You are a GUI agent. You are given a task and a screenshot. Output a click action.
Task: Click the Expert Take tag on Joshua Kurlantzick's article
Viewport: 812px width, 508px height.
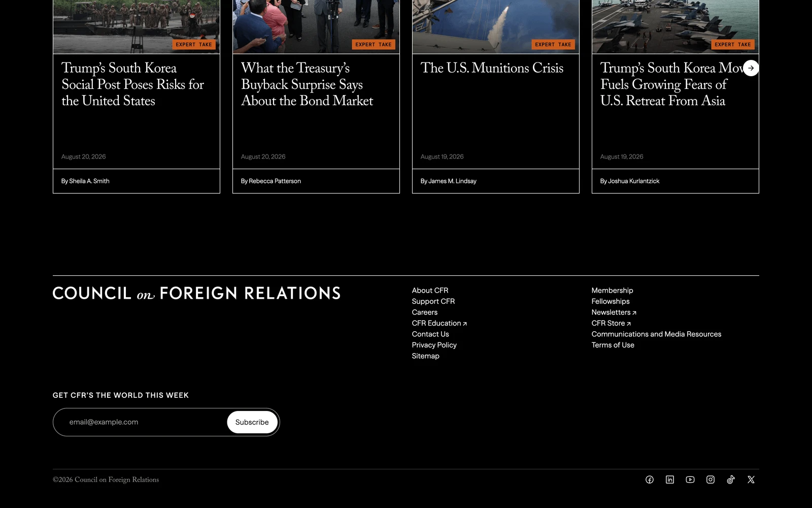click(x=733, y=45)
